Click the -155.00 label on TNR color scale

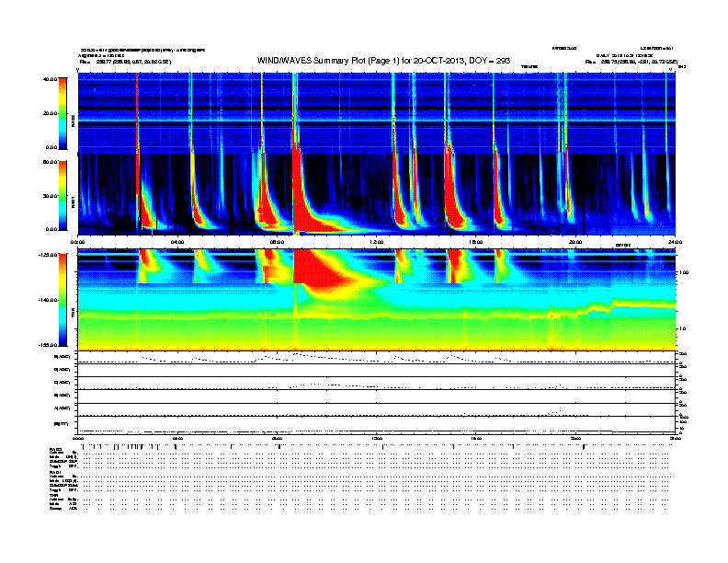(49, 345)
